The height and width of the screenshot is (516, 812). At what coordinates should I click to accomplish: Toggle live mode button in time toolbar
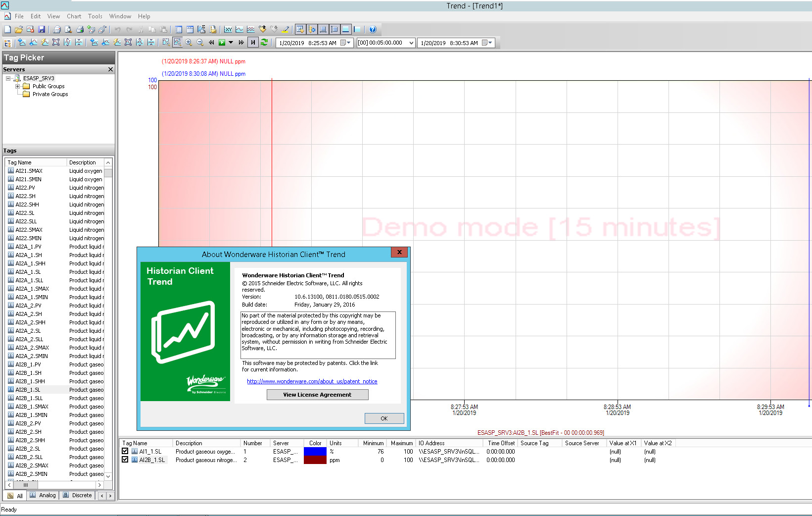click(x=253, y=42)
